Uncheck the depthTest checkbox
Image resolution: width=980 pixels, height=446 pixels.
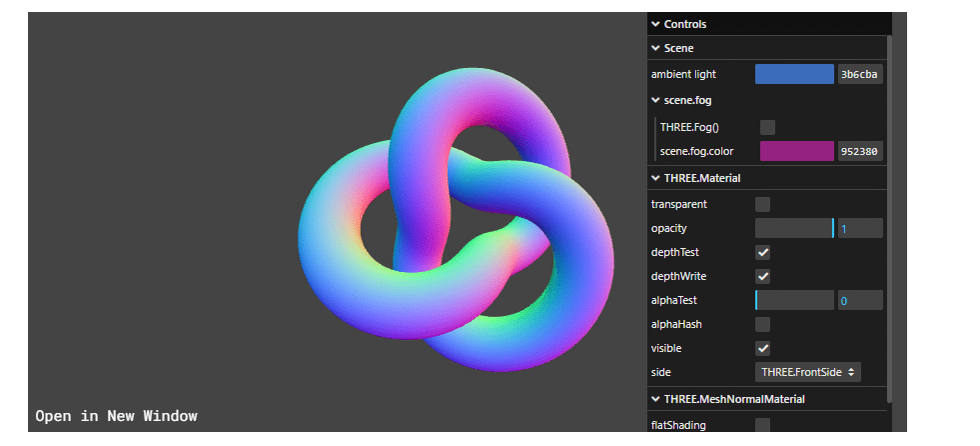pyautogui.click(x=762, y=253)
